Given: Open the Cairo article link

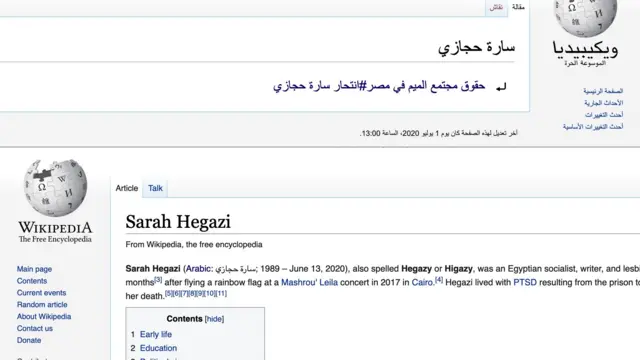Looking at the screenshot, I should coord(422,282).
